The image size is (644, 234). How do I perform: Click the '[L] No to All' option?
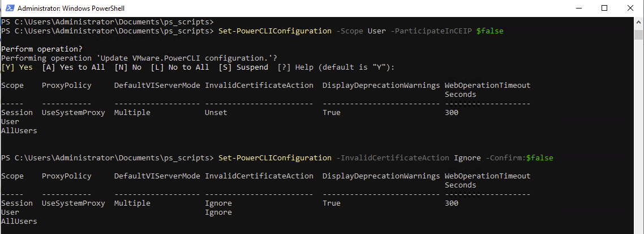tap(179, 67)
